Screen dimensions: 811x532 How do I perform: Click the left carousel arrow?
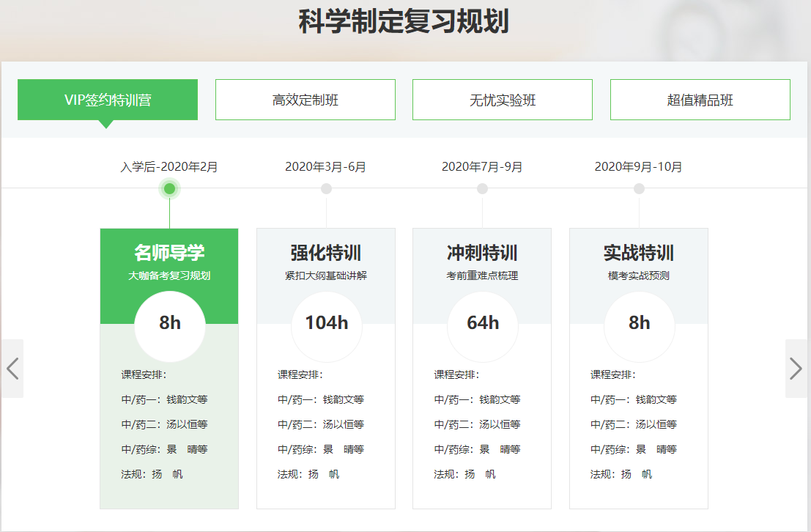tap(12, 369)
